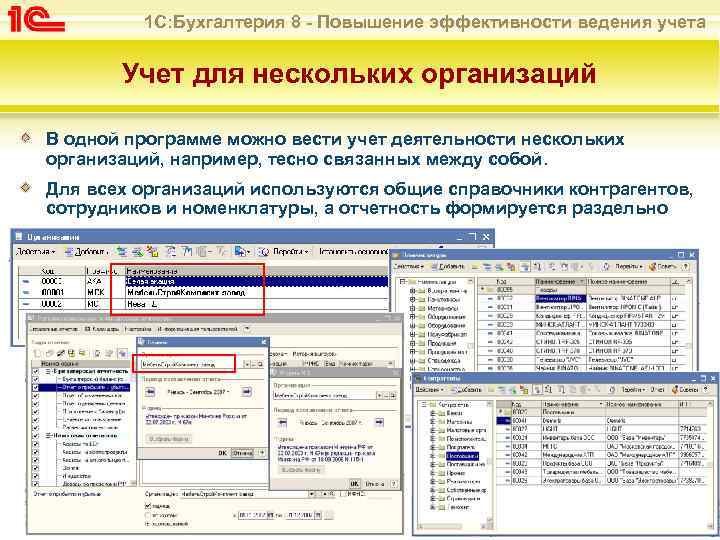Click Добавить in the Организации window
The width and height of the screenshot is (720, 540).
[x=86, y=252]
